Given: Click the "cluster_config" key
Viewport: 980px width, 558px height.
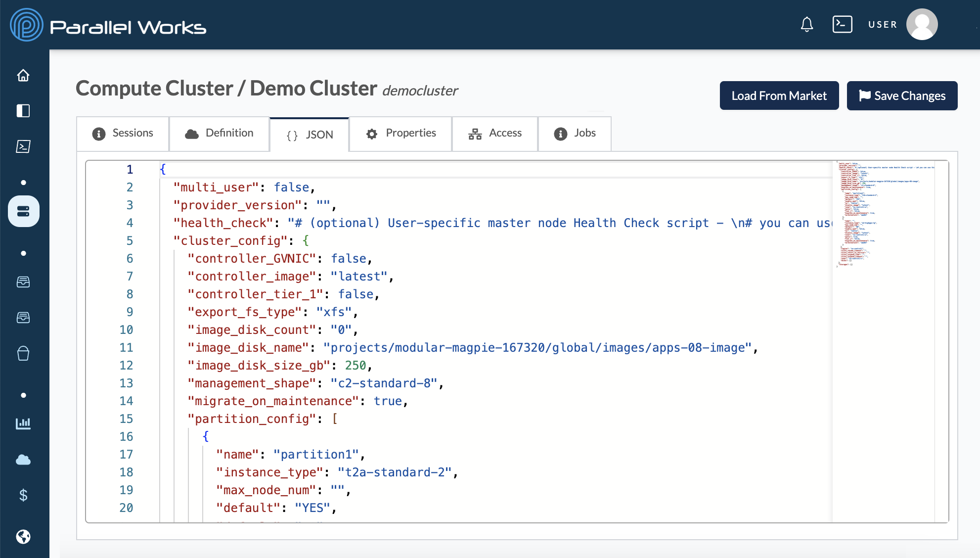Looking at the screenshot, I should (231, 241).
